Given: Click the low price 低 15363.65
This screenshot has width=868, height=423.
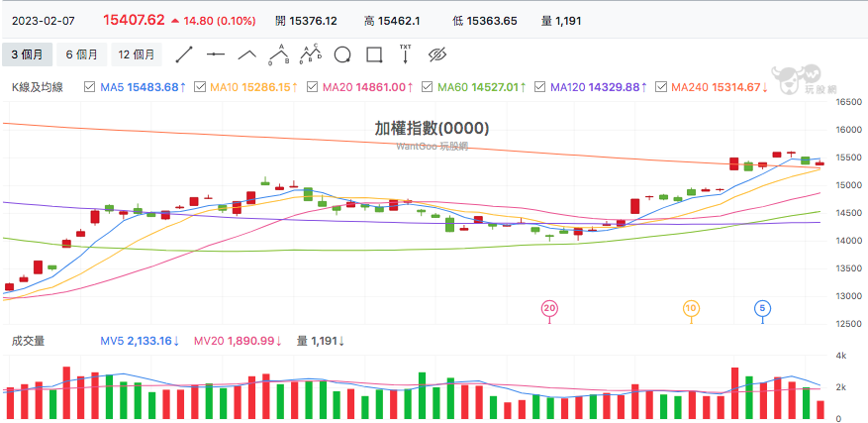Looking at the screenshot, I should 485,21.
